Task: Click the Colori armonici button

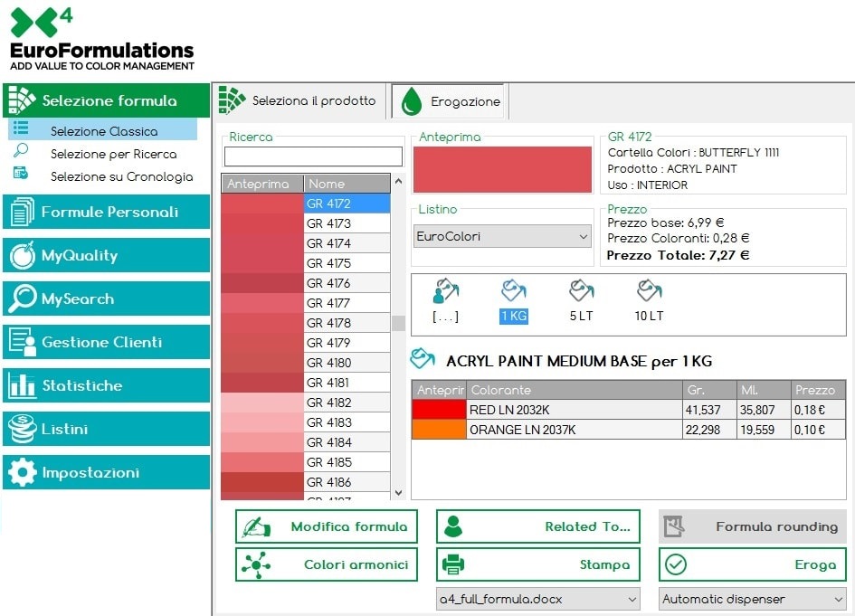Action: pyautogui.click(x=327, y=564)
